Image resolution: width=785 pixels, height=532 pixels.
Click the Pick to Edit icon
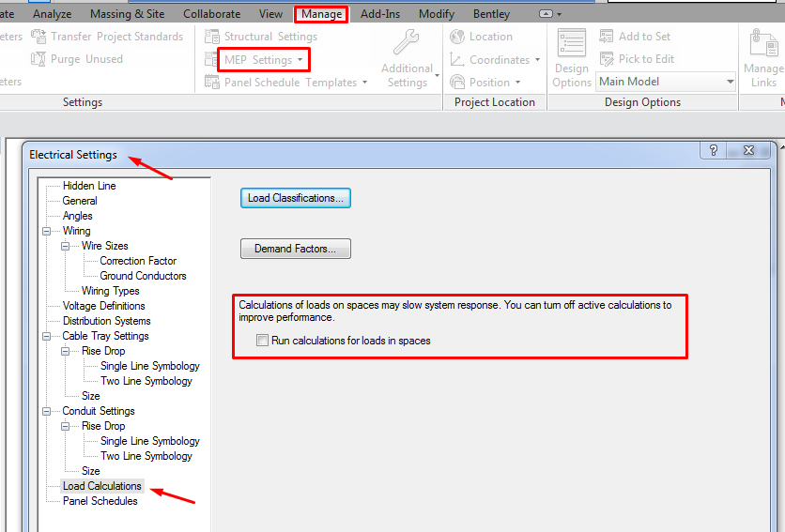[x=607, y=59]
